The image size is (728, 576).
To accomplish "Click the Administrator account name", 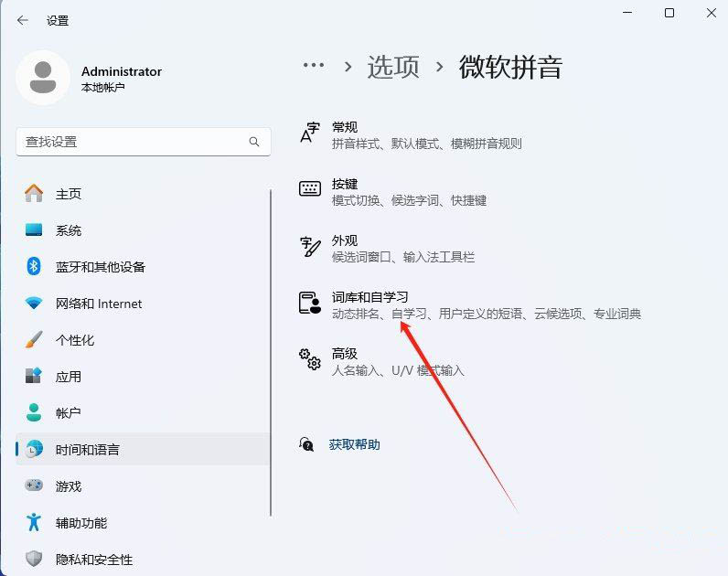I will (x=122, y=71).
